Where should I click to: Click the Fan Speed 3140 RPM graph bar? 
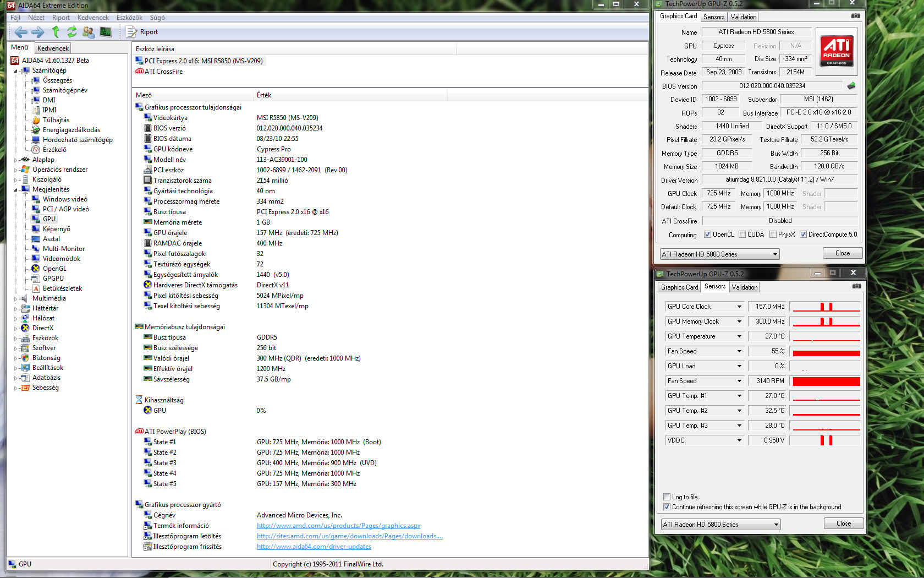[x=826, y=381]
